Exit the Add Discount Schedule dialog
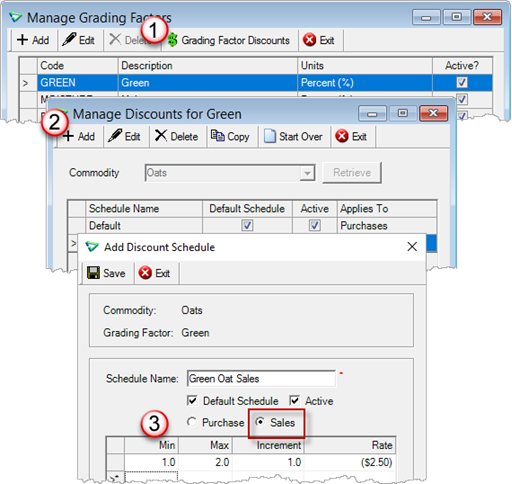 (154, 273)
